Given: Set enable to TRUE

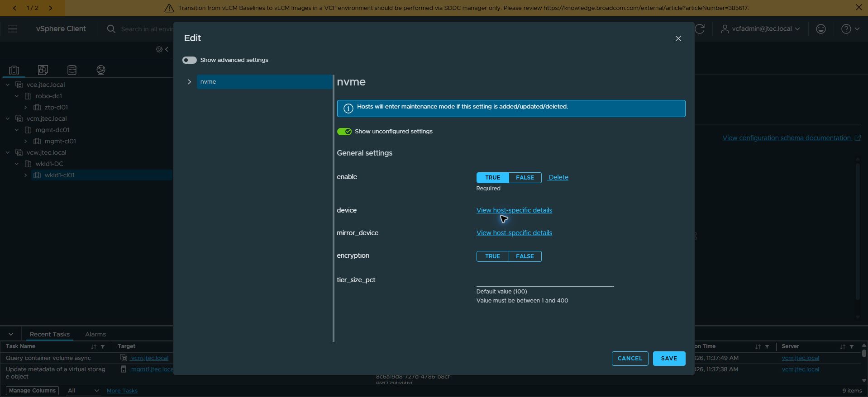Looking at the screenshot, I should [x=492, y=178].
